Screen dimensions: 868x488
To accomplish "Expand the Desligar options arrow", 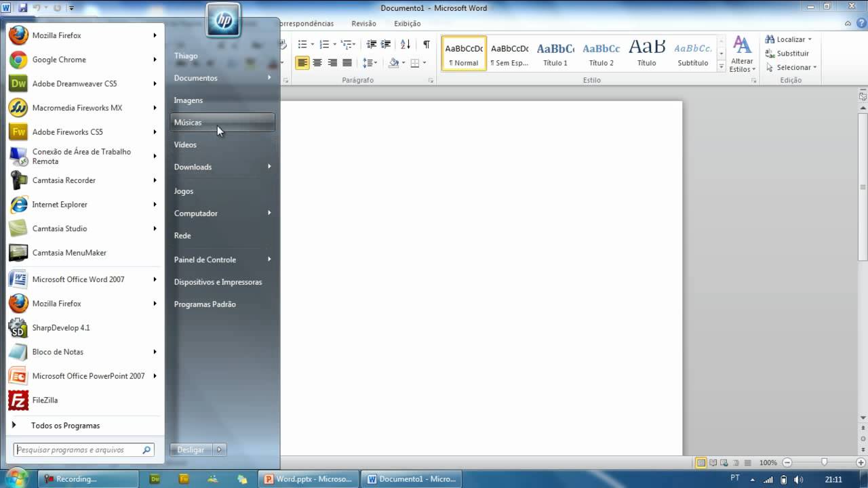I will [x=219, y=449].
